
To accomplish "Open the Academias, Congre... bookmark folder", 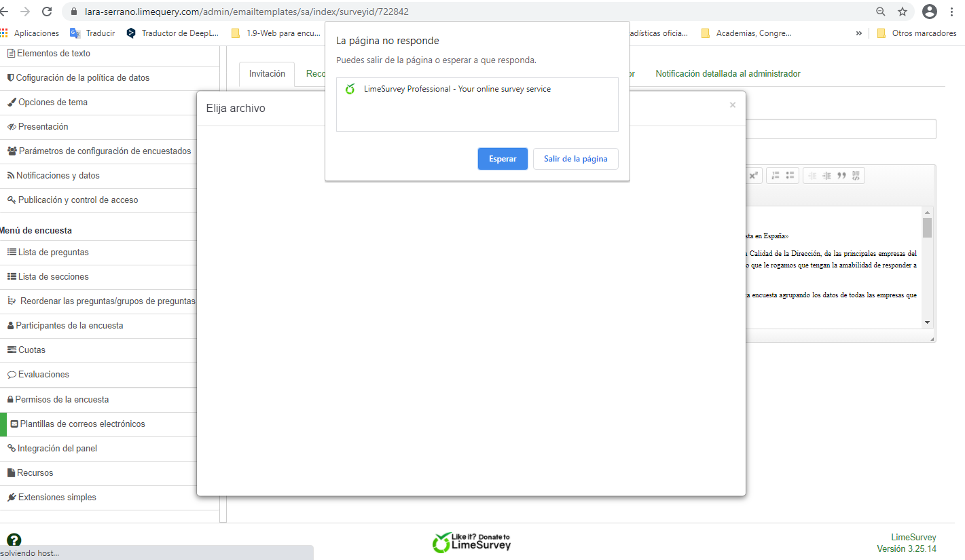I will 746,33.
